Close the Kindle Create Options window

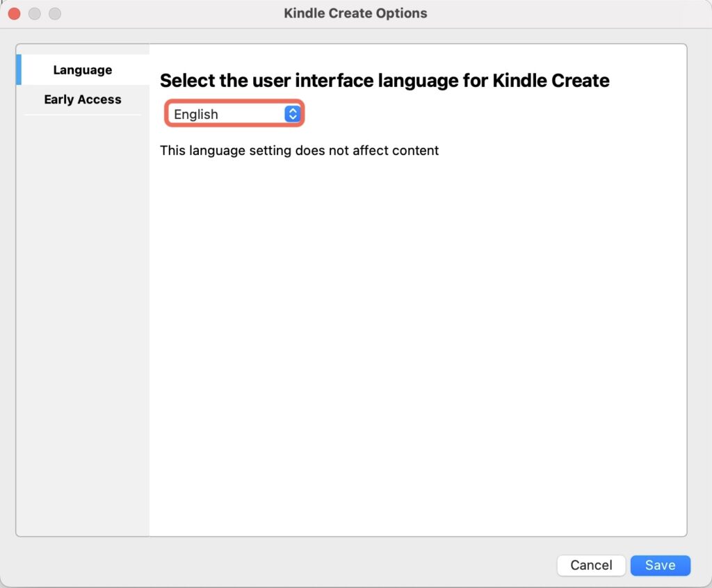[14, 14]
